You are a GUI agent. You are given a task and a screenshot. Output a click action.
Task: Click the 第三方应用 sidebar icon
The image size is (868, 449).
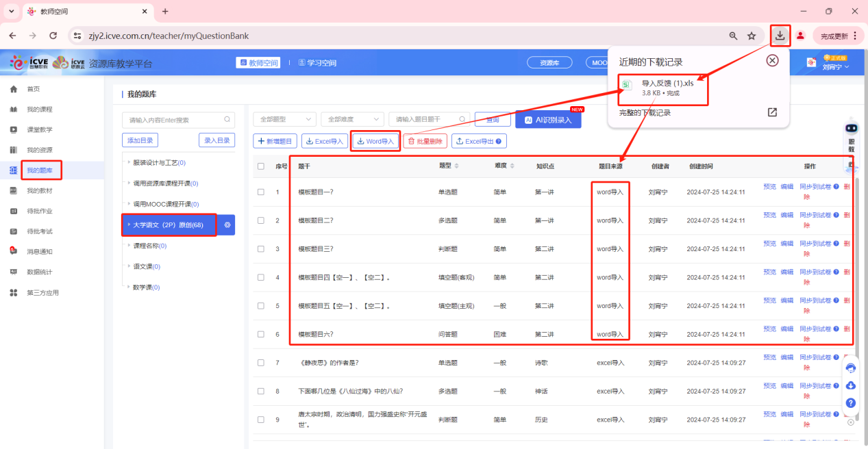pos(14,292)
